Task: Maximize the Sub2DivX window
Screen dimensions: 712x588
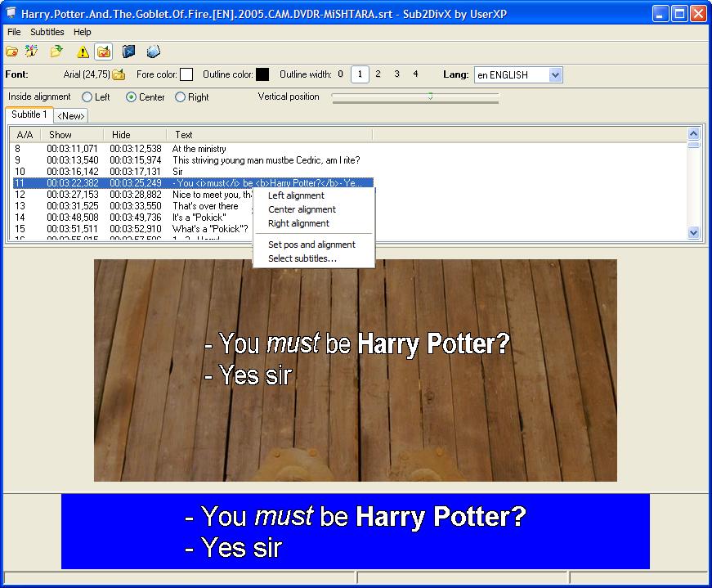Action: click(x=679, y=14)
